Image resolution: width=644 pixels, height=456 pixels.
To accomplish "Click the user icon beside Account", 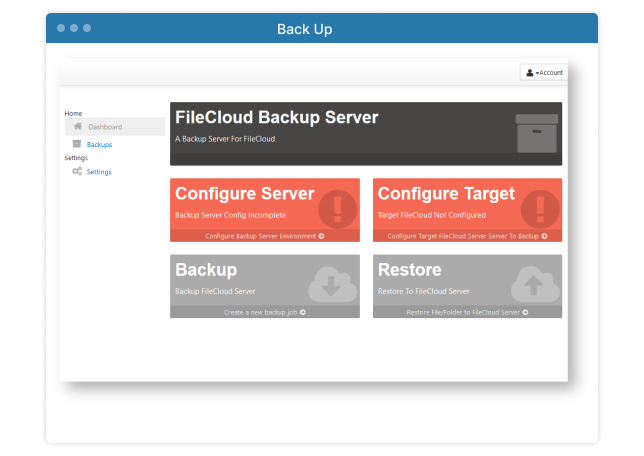I will click(530, 73).
